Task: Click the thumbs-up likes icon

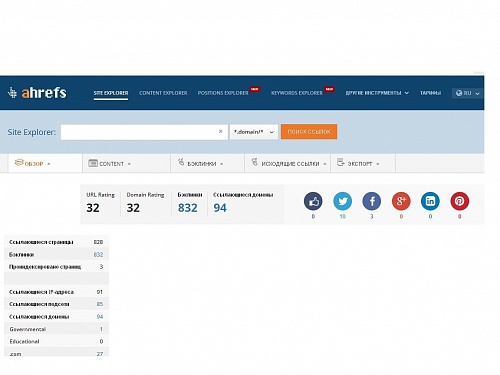Action: pos(313,201)
